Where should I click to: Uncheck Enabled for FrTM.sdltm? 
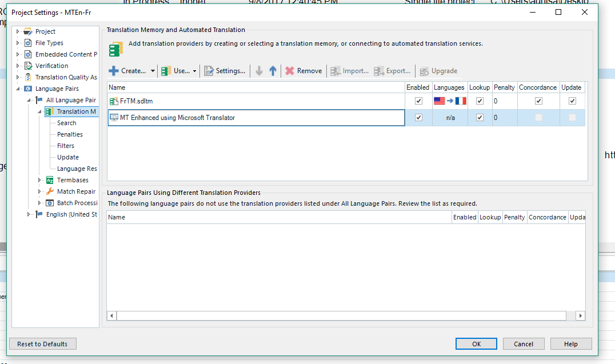point(418,101)
